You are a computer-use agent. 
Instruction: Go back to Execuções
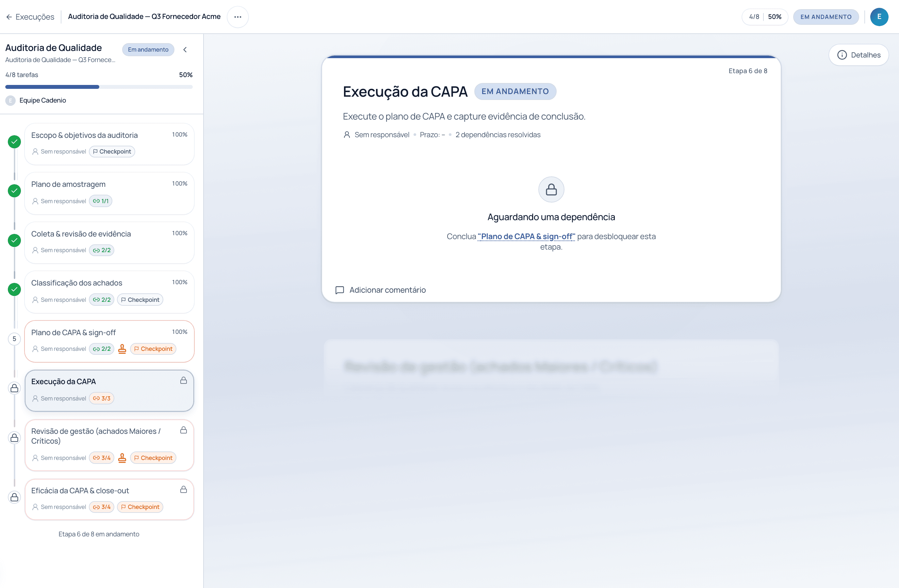point(30,17)
